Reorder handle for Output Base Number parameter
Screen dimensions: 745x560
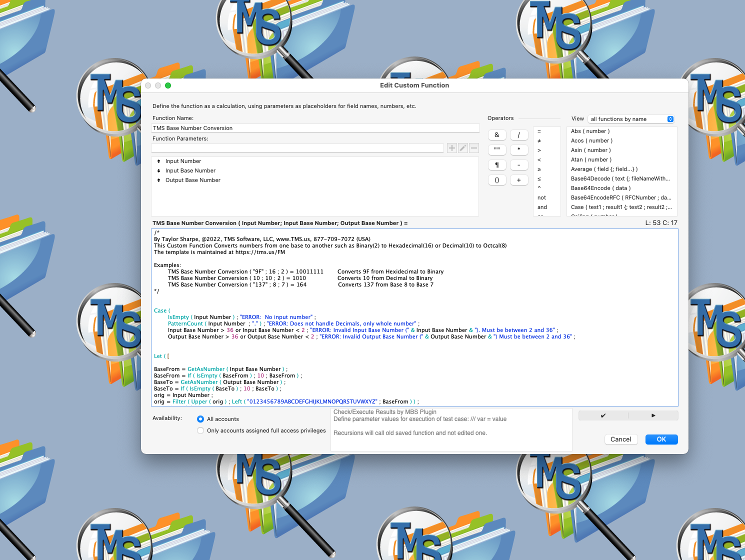[159, 180]
